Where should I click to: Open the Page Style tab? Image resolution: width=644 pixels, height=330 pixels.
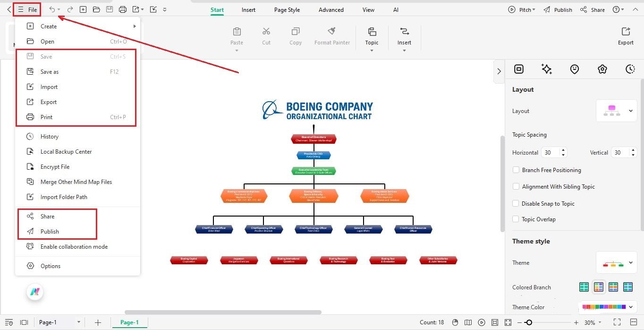pos(287,9)
